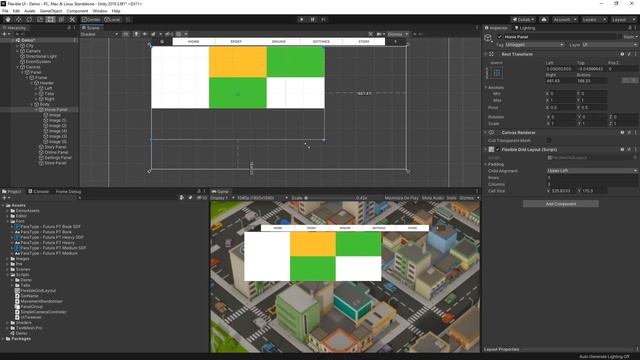Lock the Hierarchy panel
Screen dimensions: 640x360
69,28
